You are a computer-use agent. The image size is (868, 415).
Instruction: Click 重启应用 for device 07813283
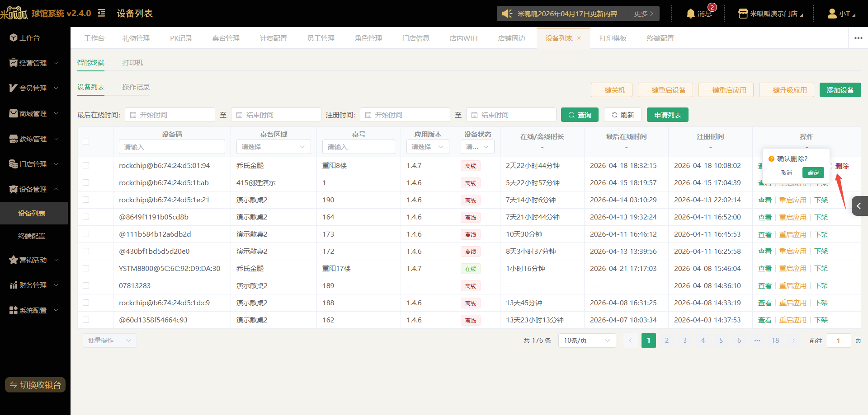pyautogui.click(x=793, y=285)
